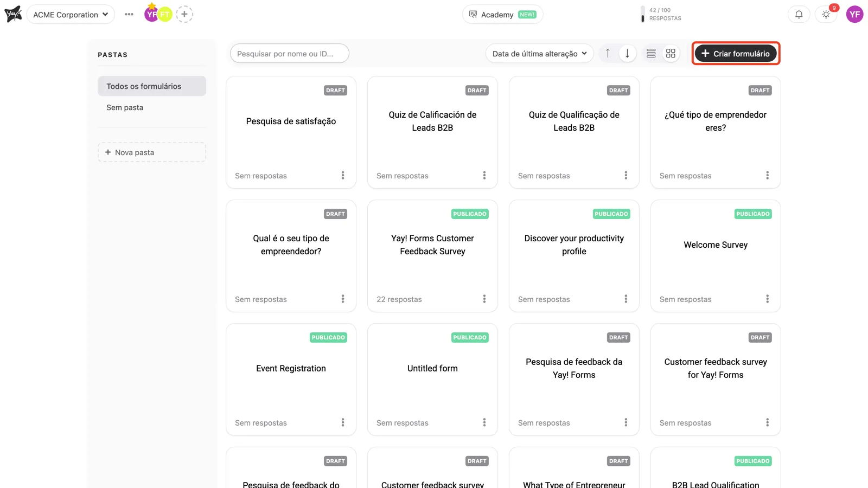Click the search by name or ID field
868x488 pixels.
click(x=290, y=54)
